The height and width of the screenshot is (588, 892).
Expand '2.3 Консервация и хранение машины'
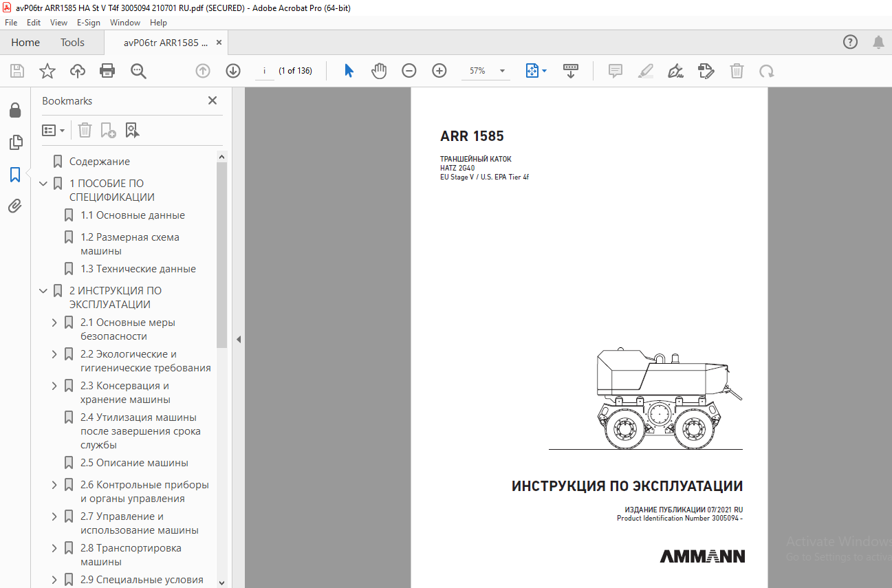54,386
